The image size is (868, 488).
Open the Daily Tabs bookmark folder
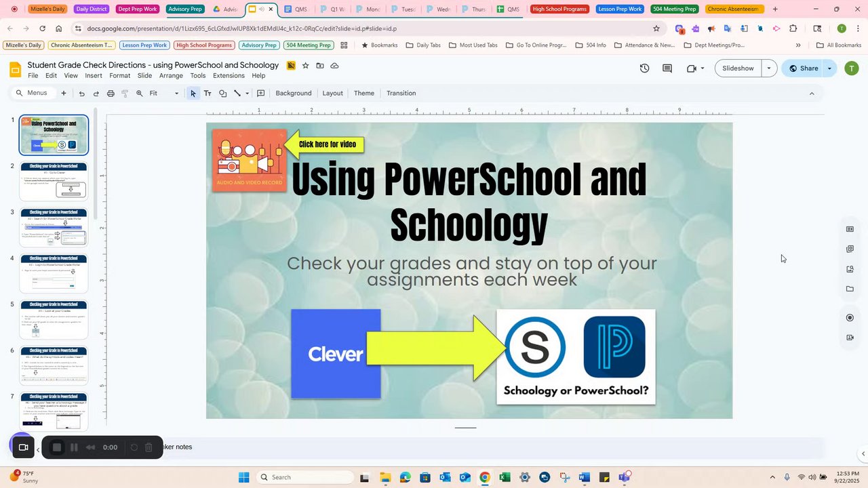pos(422,45)
